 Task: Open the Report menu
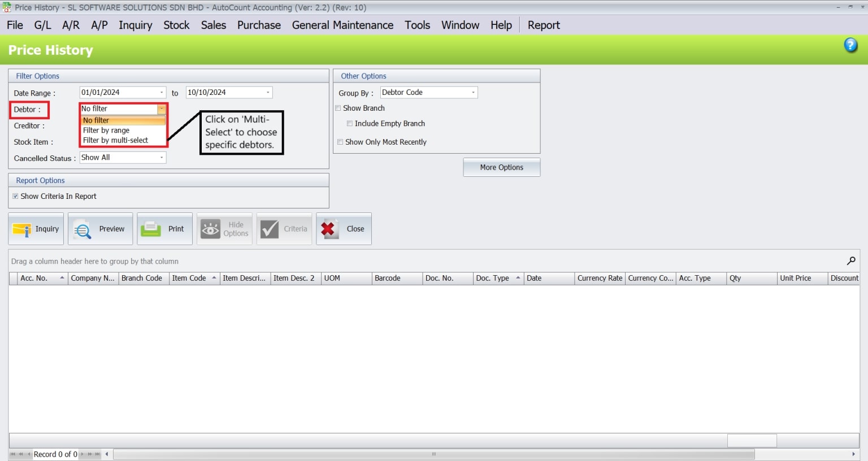tap(543, 25)
